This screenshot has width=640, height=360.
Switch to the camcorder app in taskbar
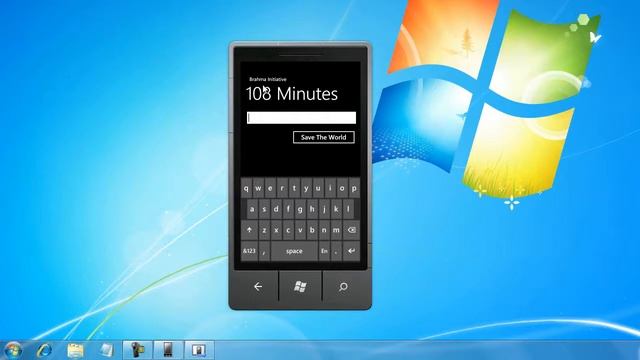pos(138,350)
